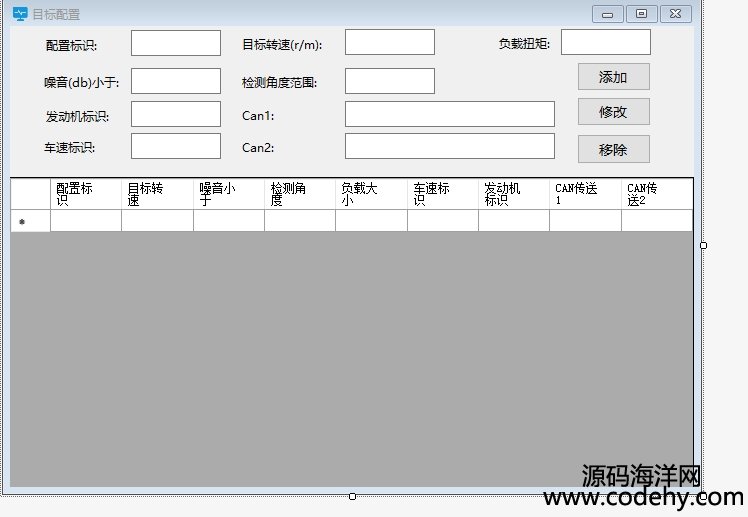The height and width of the screenshot is (517, 748).
Task: Select the 车速标识 column header in grid
Action: pyautogui.click(x=443, y=194)
